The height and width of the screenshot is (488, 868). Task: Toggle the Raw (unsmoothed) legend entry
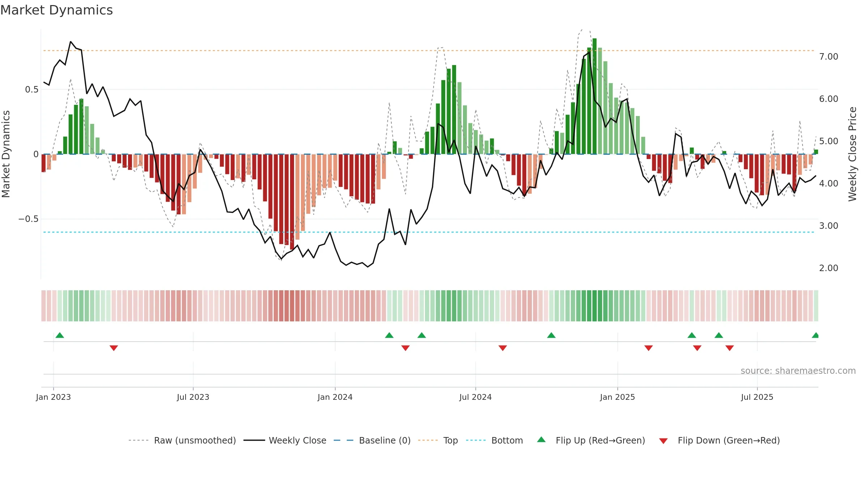point(182,440)
